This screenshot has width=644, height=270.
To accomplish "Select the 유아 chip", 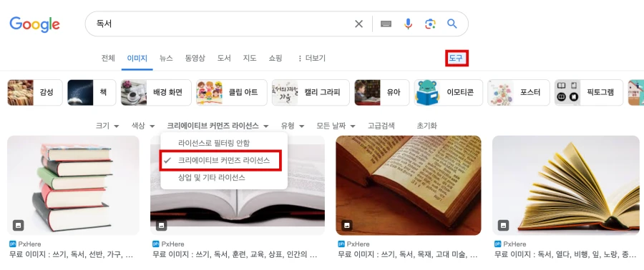I will [x=382, y=93].
